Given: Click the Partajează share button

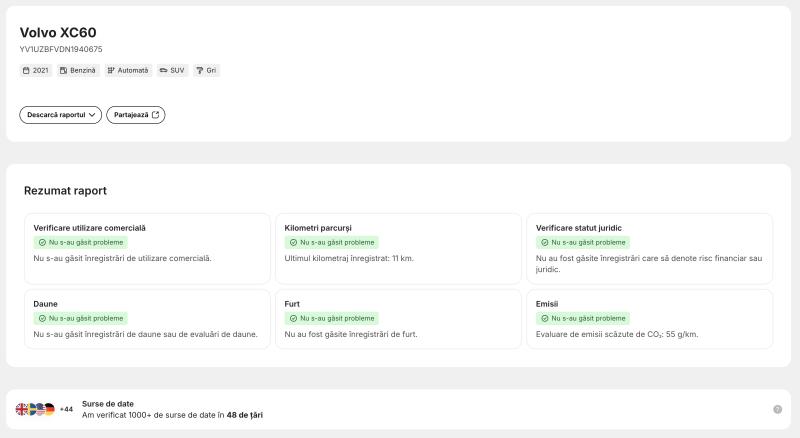Looking at the screenshot, I should click(x=136, y=115).
